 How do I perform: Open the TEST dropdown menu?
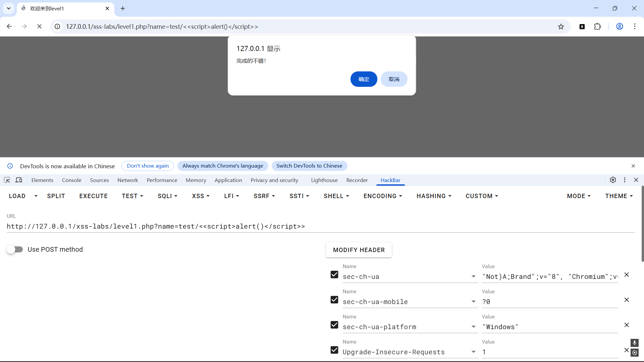tap(132, 196)
